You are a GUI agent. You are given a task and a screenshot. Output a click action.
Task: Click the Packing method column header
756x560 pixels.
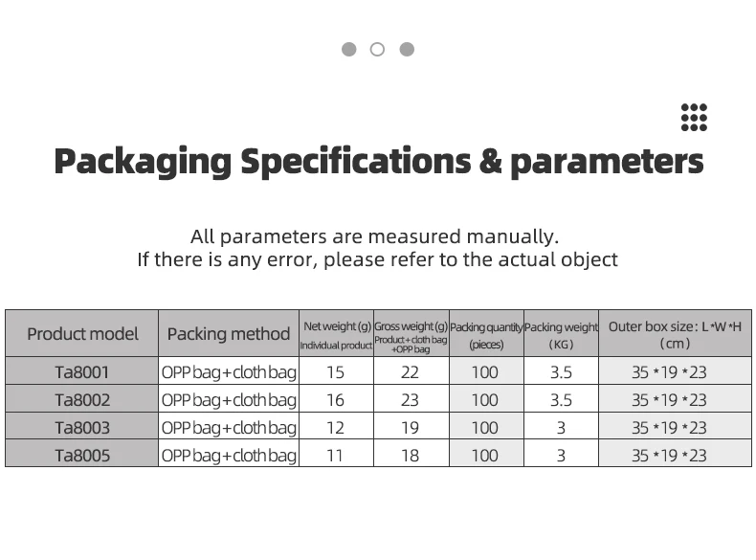[x=229, y=334]
